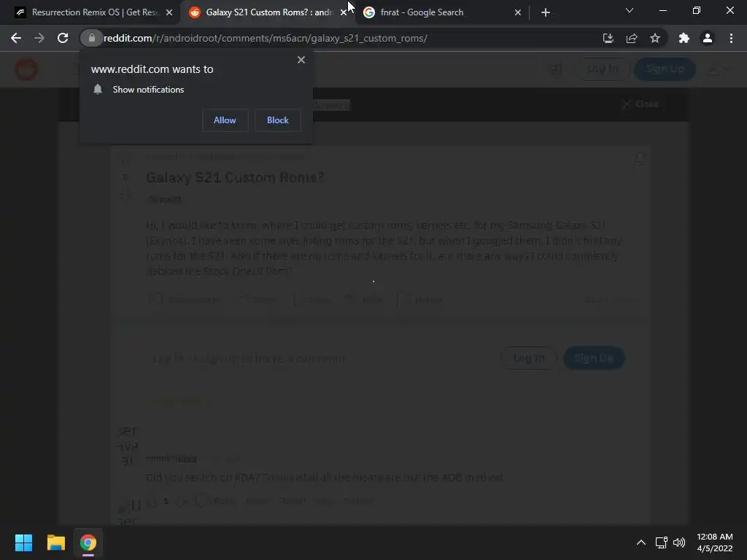Downvote the XDA comment
747x560 pixels.
click(180, 502)
